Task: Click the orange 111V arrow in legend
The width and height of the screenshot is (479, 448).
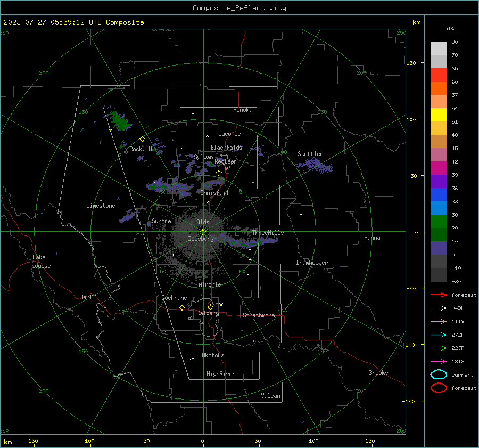Action: click(439, 321)
